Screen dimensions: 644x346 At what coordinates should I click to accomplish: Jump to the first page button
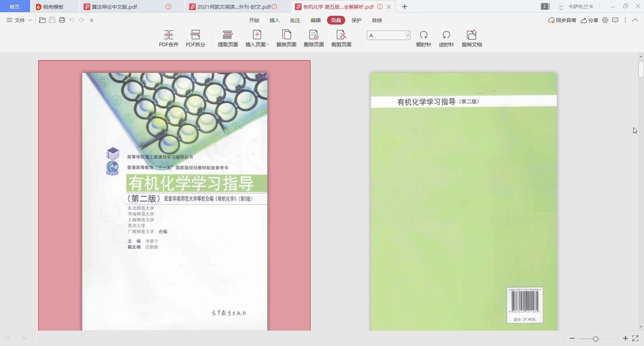click(8, 338)
